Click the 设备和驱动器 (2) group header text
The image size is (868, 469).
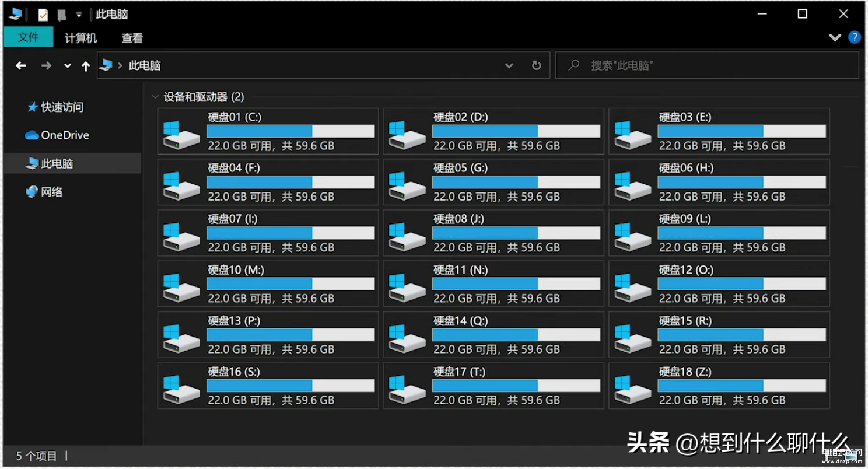tap(204, 97)
